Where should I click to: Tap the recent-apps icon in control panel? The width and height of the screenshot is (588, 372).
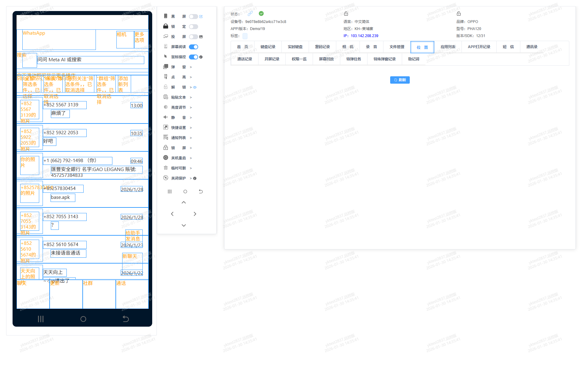170,192
